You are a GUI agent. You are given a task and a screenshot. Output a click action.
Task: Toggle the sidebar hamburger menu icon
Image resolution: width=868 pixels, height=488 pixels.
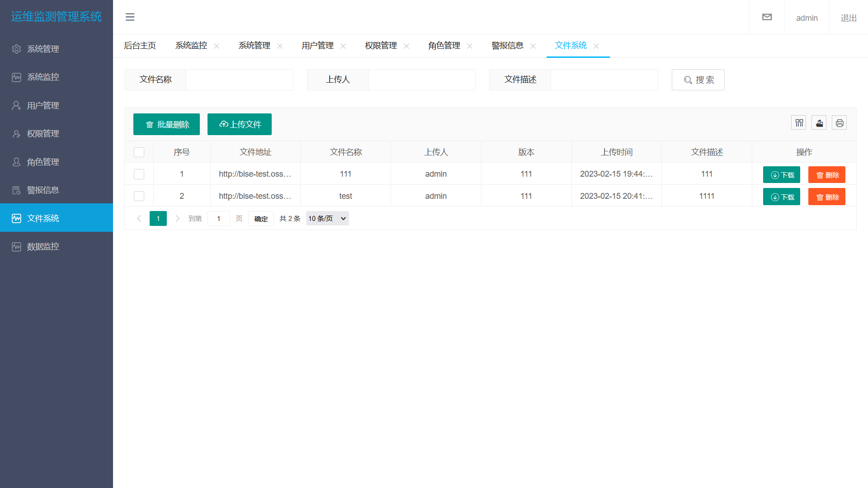pos(130,17)
